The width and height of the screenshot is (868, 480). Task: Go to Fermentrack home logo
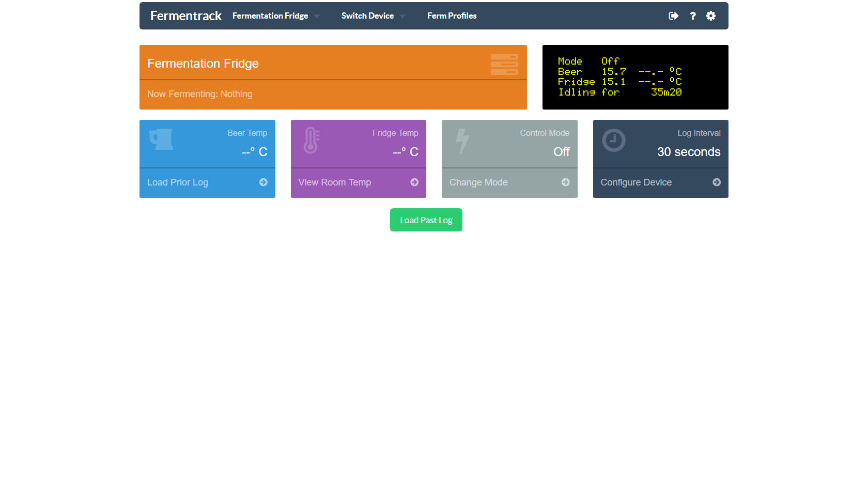point(186,16)
